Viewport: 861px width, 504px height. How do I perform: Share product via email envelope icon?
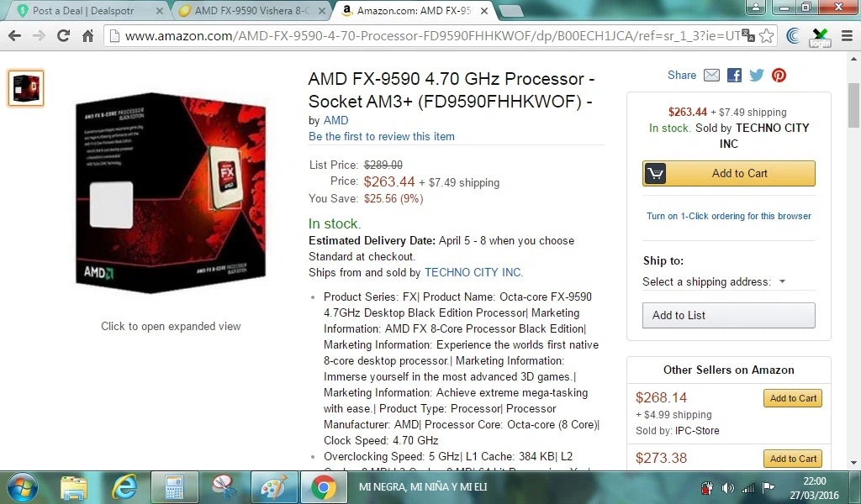point(711,75)
